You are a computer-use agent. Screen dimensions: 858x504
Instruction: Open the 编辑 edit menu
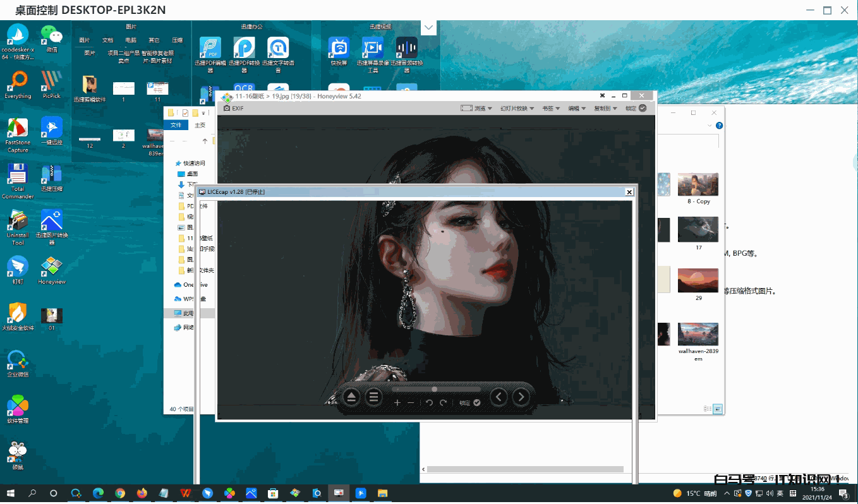pos(576,109)
